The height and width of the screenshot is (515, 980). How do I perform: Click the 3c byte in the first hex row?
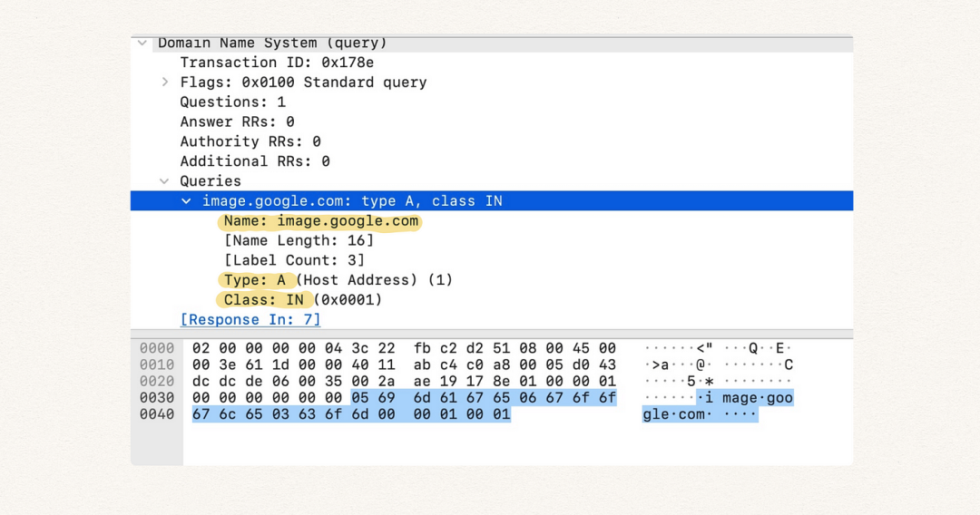coord(360,348)
